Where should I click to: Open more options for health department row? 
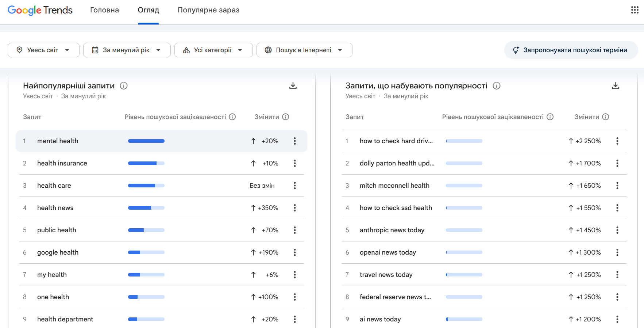point(295,319)
